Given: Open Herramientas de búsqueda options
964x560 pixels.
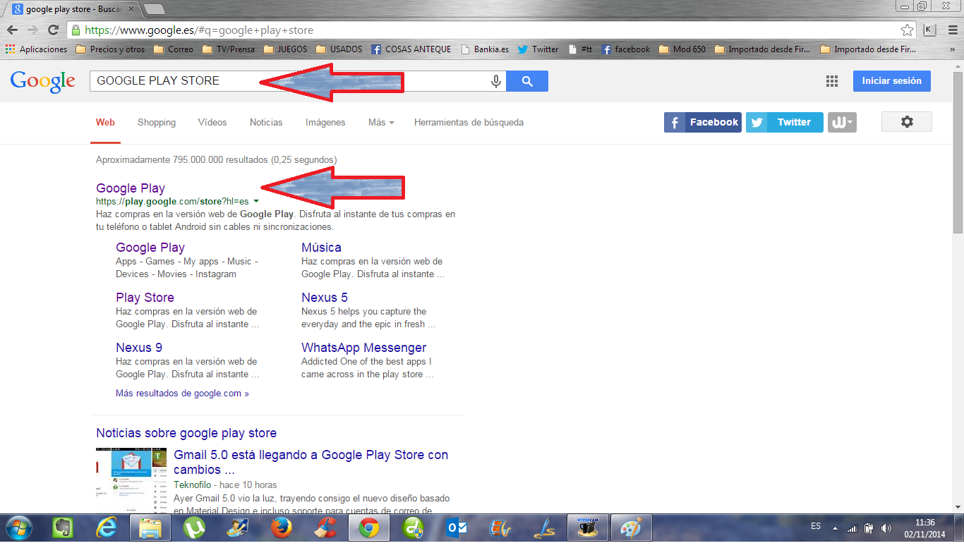Looking at the screenshot, I should [469, 123].
